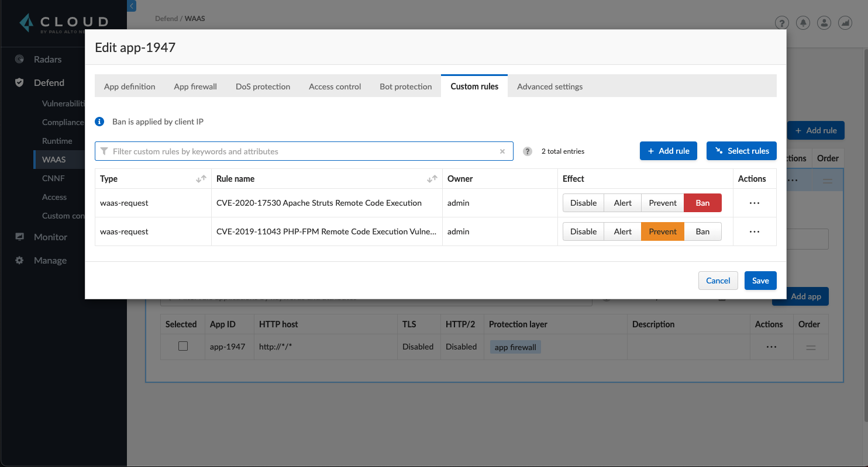Screen dimensions: 868x467
Task: Click the Select rules button
Action: 741,151
